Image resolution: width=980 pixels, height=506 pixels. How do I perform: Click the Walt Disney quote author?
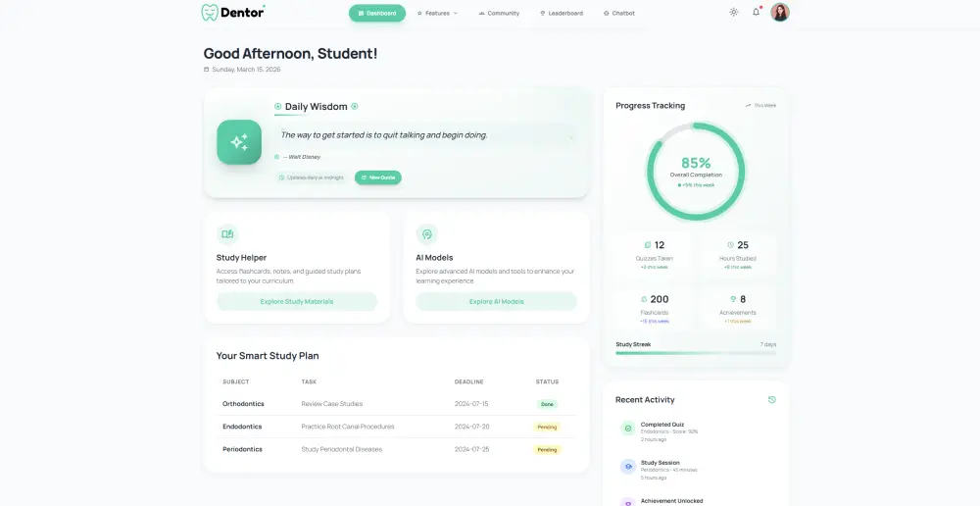[x=302, y=157]
